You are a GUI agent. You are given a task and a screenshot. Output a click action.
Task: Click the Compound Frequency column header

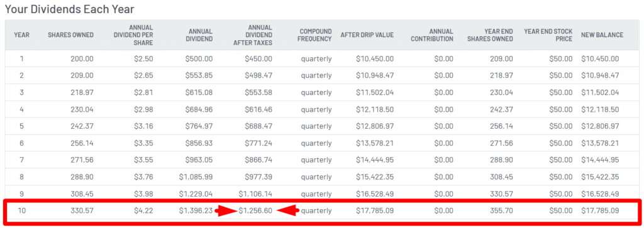click(x=316, y=35)
